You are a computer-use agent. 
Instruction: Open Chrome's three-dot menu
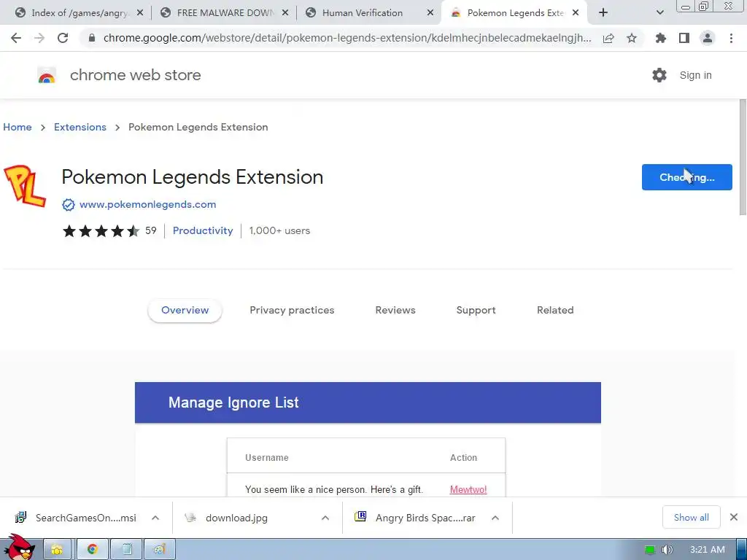point(731,38)
